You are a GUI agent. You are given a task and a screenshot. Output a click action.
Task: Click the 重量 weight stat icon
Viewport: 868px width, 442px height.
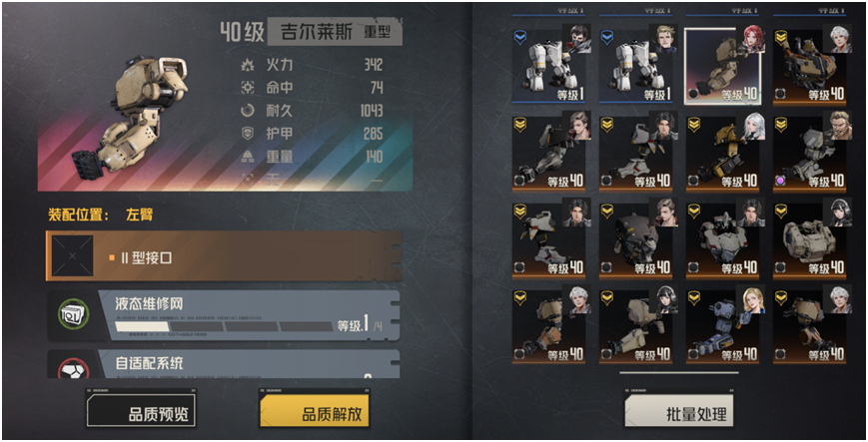point(248,157)
